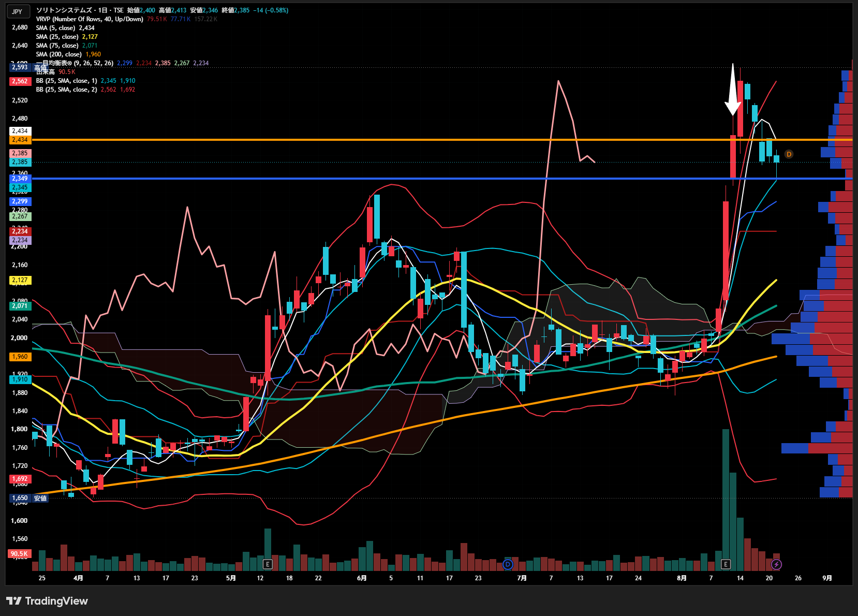Click the 26 date label on the time axis
The width and height of the screenshot is (858, 616).
tap(798, 578)
